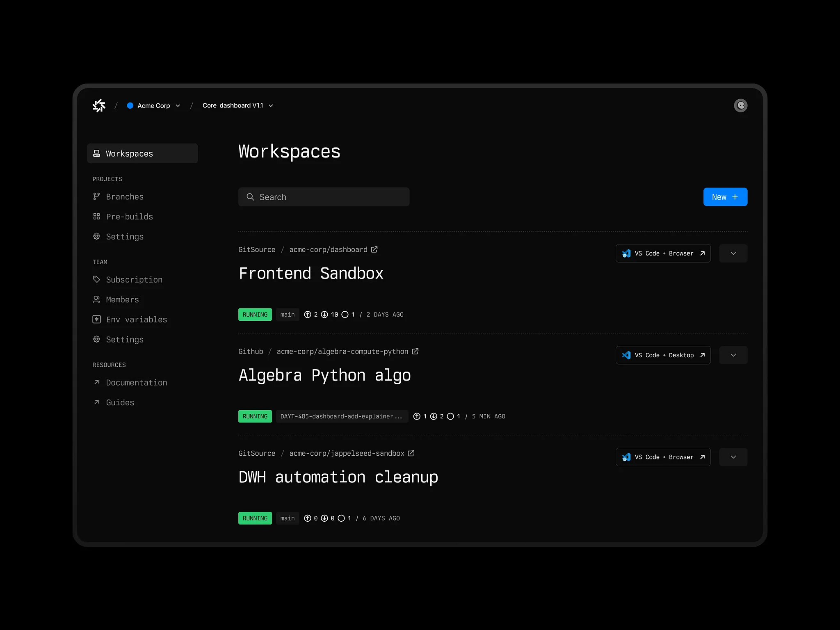
Task: Open external link icon beside algebra-compute-python repo
Action: pyautogui.click(x=415, y=352)
